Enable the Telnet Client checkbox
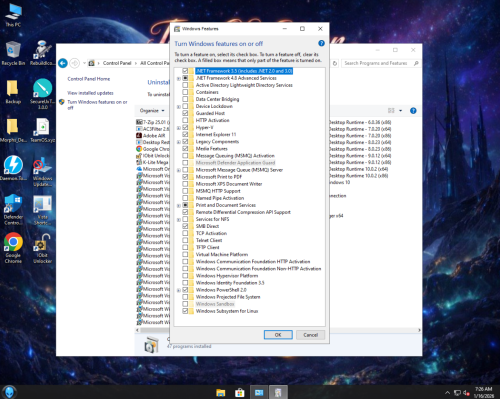The width and height of the screenshot is (500, 399). (185, 240)
